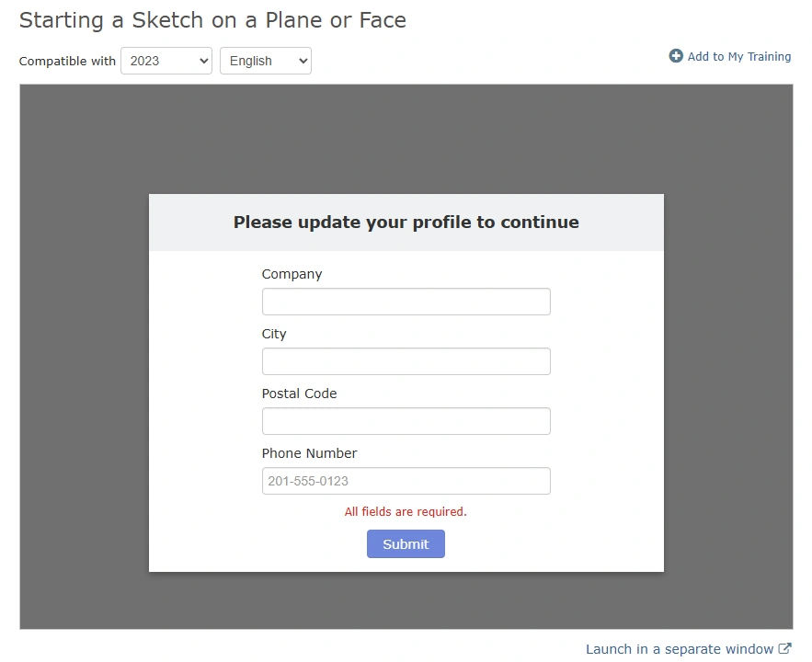Click the Add to My Training link

(x=738, y=57)
